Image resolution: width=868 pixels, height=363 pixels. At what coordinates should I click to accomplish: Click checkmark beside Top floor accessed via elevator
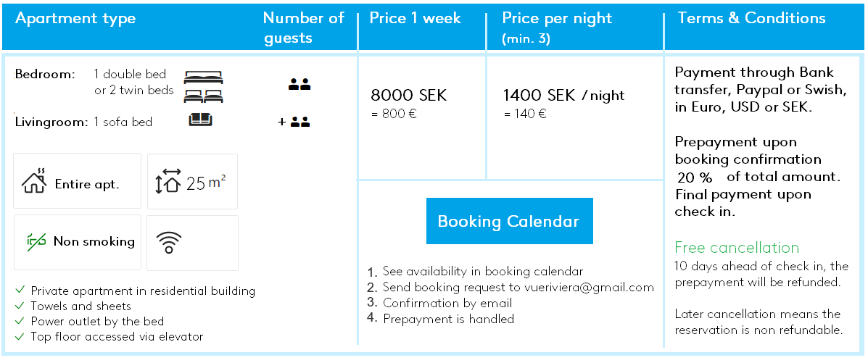coord(20,336)
